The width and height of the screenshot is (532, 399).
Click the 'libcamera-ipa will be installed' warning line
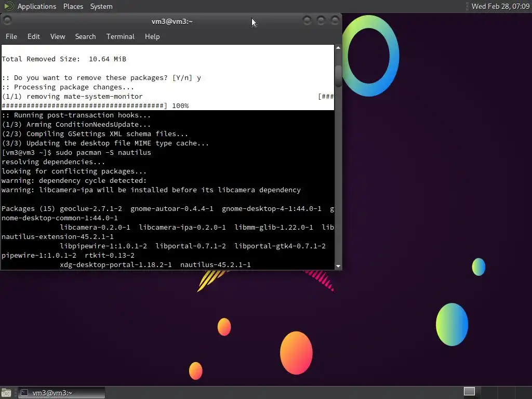(151, 190)
